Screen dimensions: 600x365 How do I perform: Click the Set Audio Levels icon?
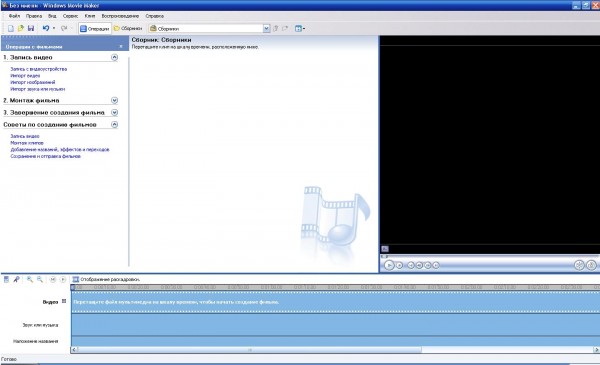(x=6, y=280)
